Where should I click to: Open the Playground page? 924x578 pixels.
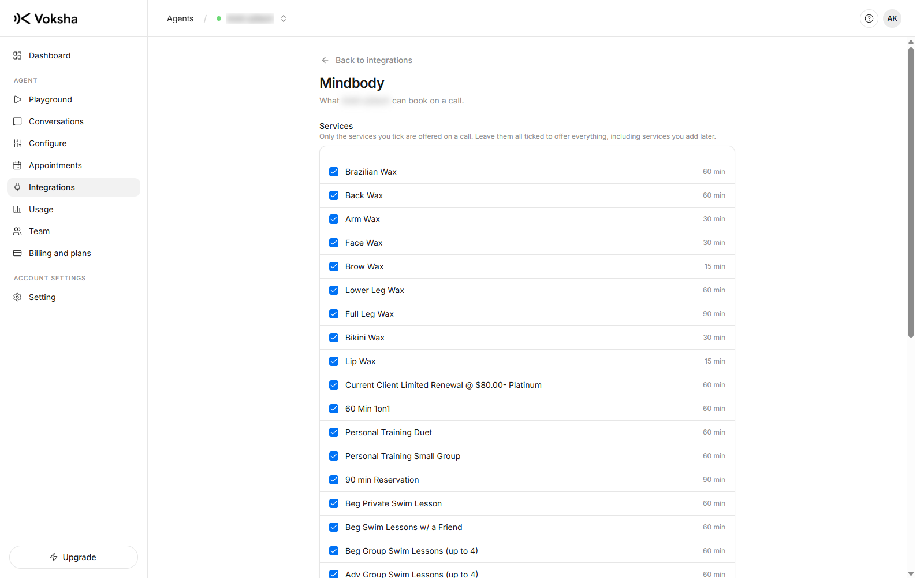73,99
